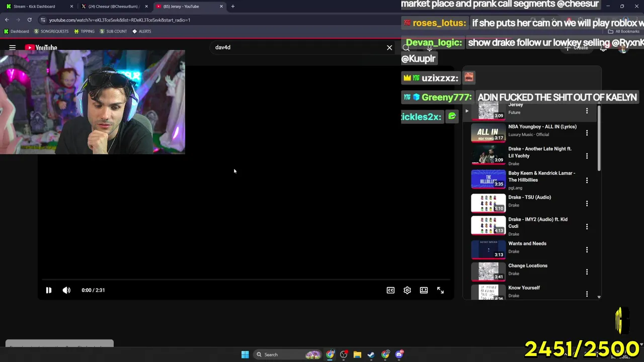
Task: Open the SONGREQUESTS bookmark
Action: coord(51,31)
